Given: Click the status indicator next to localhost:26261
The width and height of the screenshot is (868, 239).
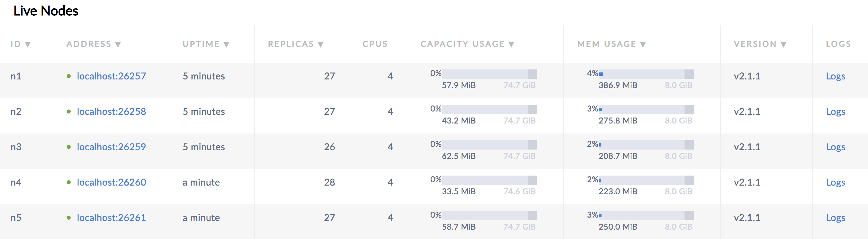Looking at the screenshot, I should (x=70, y=218).
